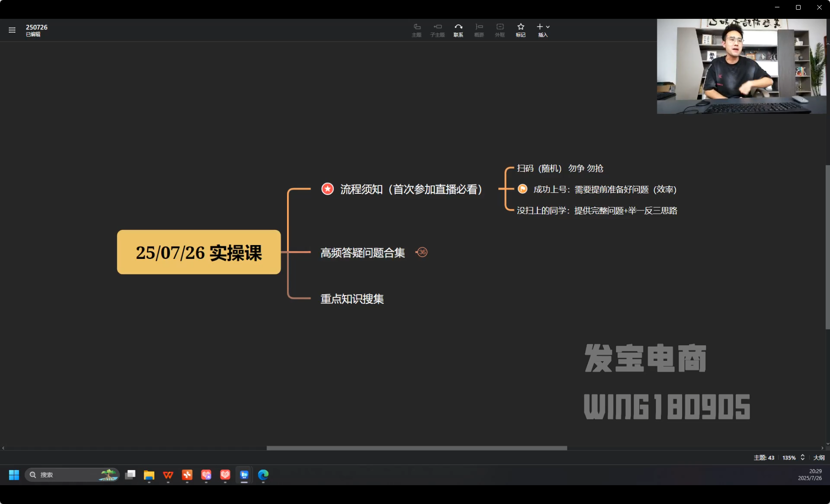Open WPS Office from the taskbar
Image resolution: width=830 pixels, height=504 pixels.
coord(168,475)
